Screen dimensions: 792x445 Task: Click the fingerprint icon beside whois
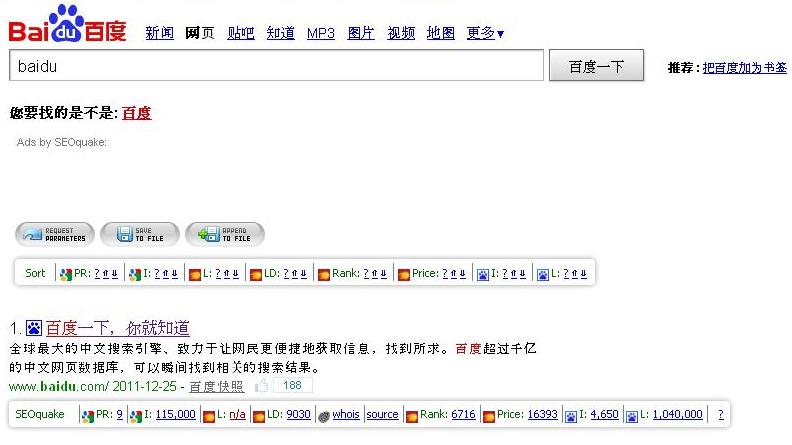[324, 416]
